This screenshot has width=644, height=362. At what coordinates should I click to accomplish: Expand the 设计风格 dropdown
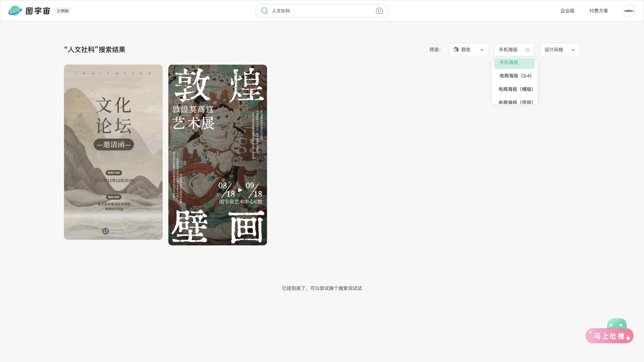coord(560,50)
